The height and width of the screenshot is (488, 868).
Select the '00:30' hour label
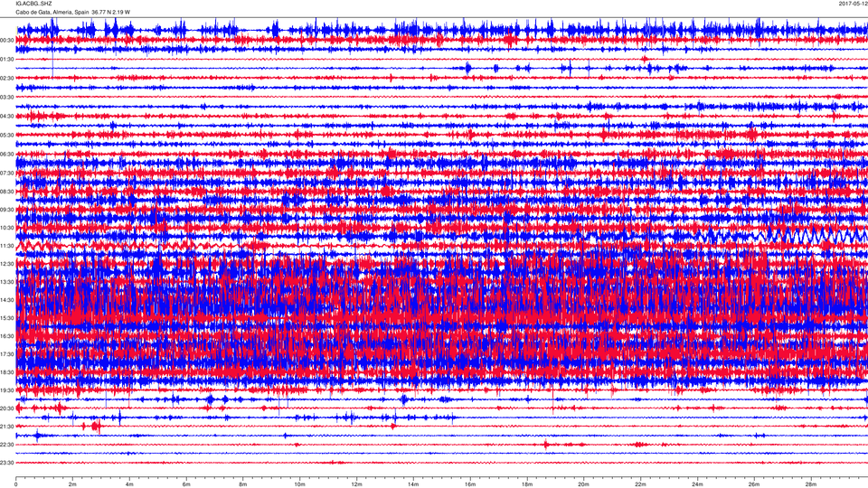pos(7,41)
